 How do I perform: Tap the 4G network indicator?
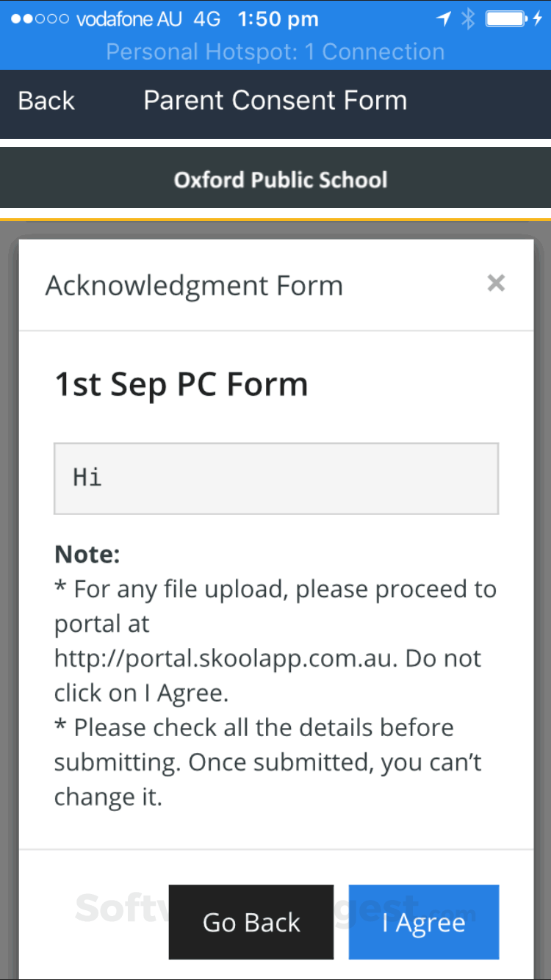[x=206, y=19]
